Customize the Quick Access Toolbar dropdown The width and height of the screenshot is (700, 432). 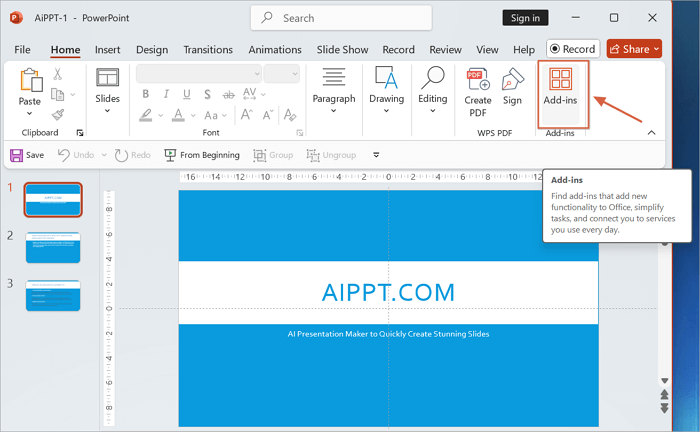(376, 155)
